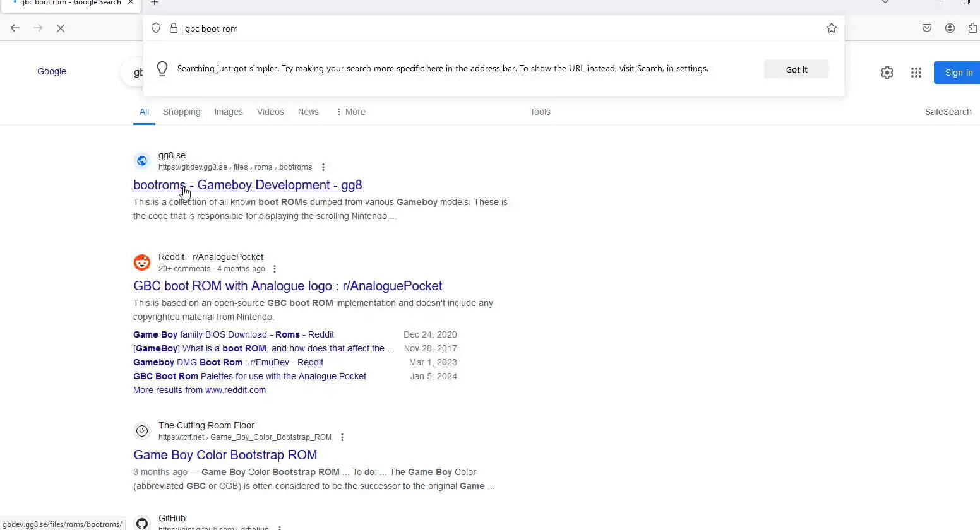Open the Google apps grid

[916, 73]
